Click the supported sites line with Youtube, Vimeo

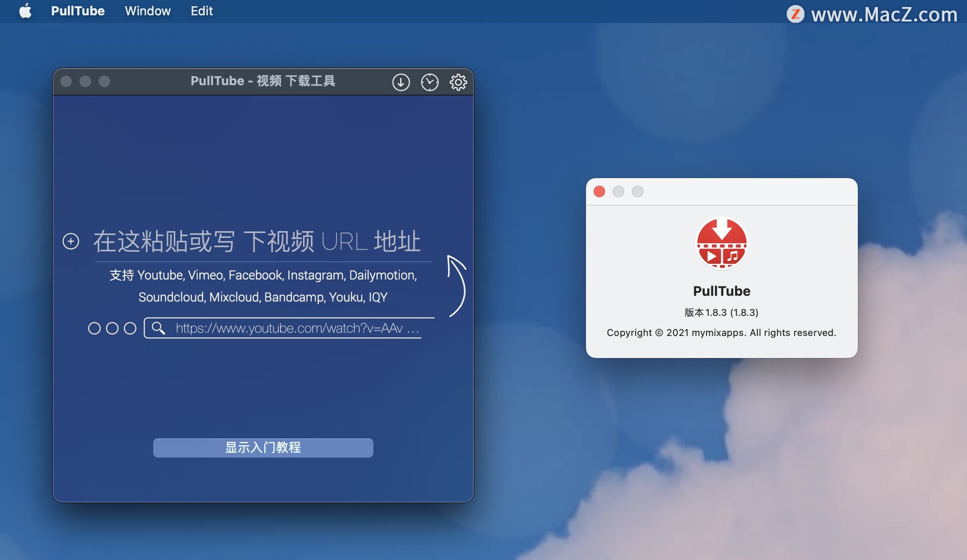263,275
